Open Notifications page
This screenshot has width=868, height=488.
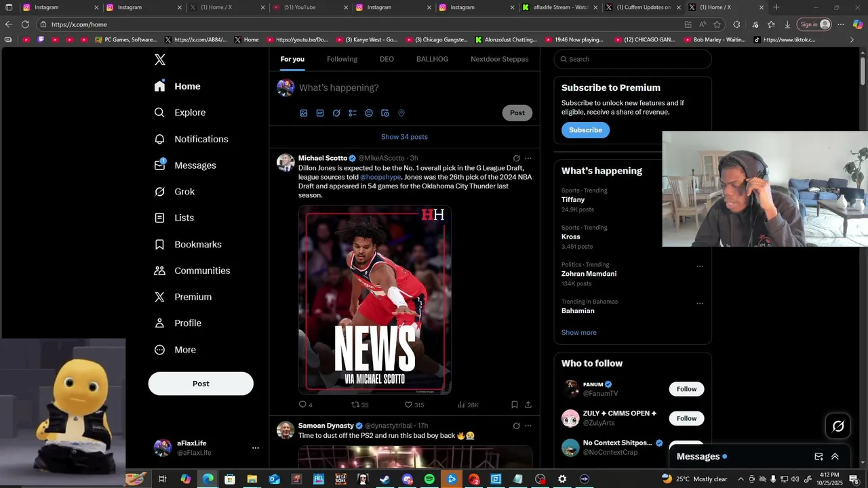coord(191,139)
